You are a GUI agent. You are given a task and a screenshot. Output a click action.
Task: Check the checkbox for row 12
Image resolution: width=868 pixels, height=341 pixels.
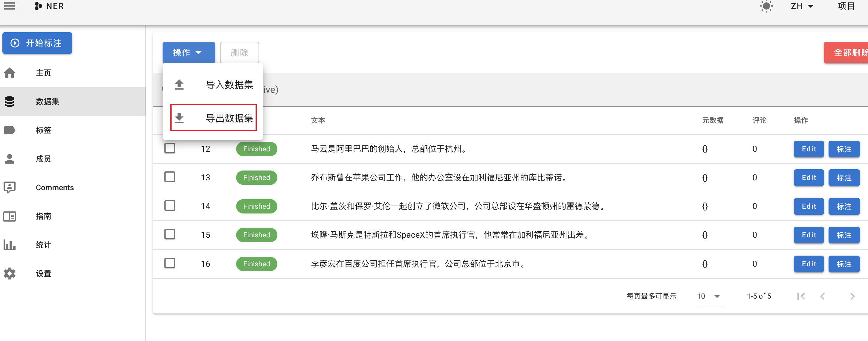point(169,148)
